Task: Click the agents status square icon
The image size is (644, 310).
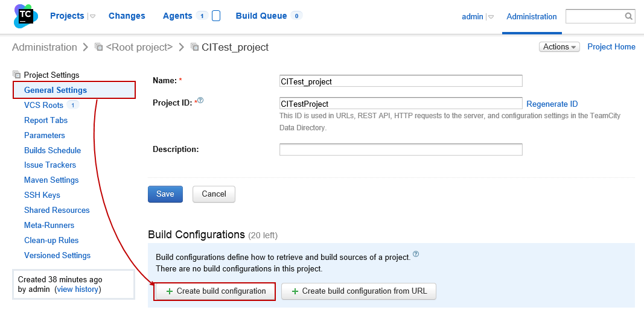Action: tap(216, 16)
